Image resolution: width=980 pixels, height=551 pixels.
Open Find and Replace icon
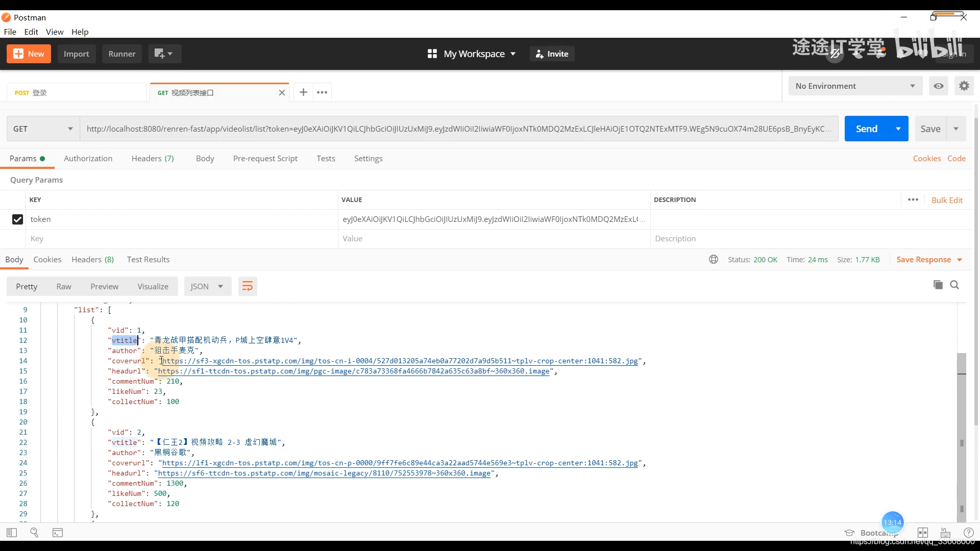(x=34, y=533)
